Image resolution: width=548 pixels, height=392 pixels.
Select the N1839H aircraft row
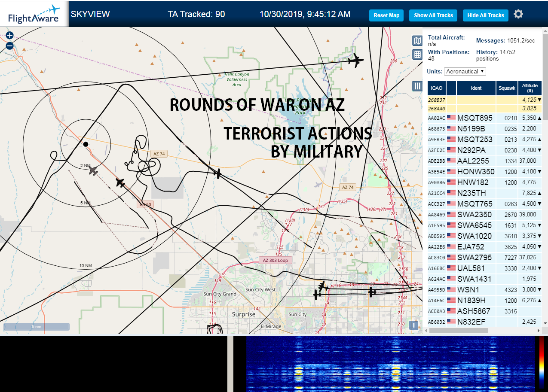pyautogui.click(x=485, y=301)
